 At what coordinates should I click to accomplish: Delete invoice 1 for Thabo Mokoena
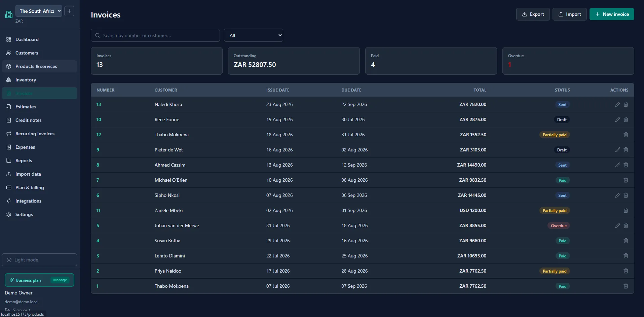click(x=626, y=286)
